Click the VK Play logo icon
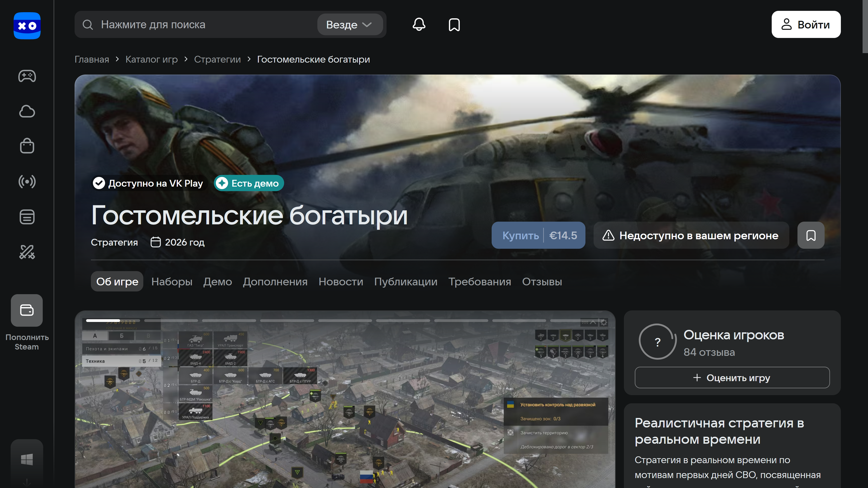Viewport: 868px width, 488px height. pos(27,26)
